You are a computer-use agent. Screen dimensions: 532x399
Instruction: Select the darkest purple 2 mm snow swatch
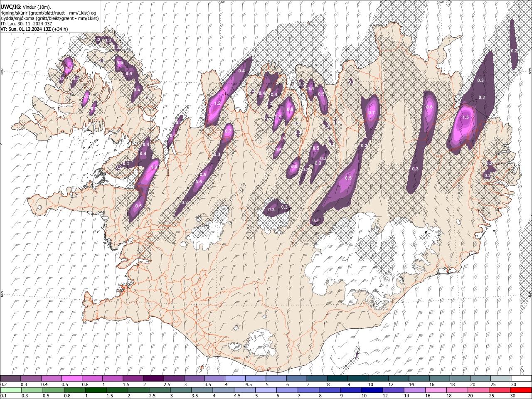pyautogui.click(x=153, y=378)
